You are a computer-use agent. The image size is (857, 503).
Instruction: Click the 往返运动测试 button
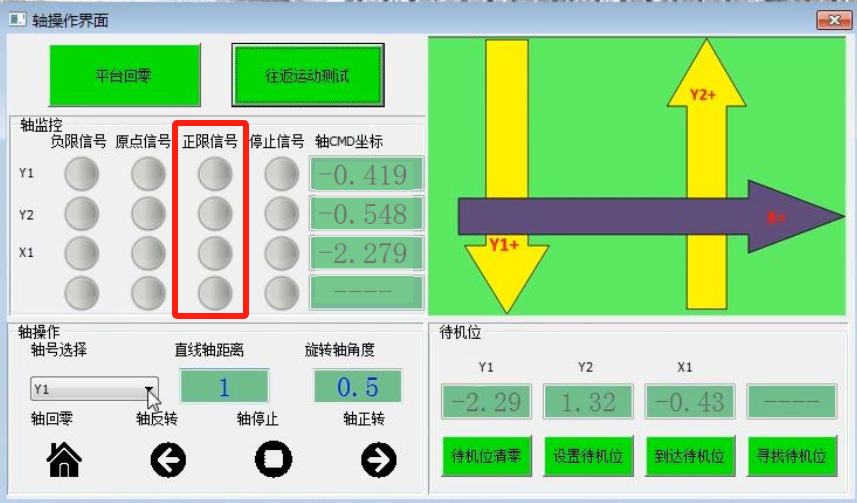pyautogui.click(x=308, y=76)
